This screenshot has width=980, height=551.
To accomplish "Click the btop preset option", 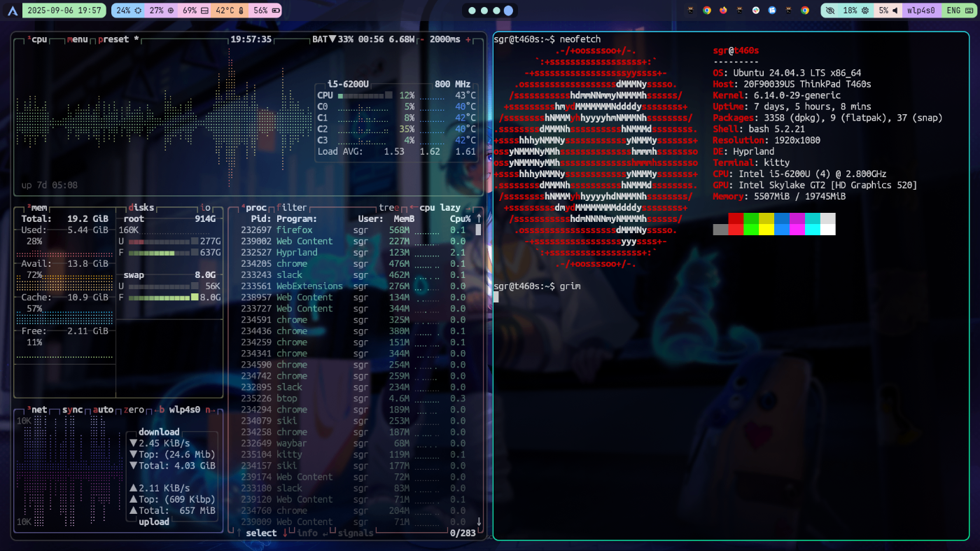I will tap(118, 39).
